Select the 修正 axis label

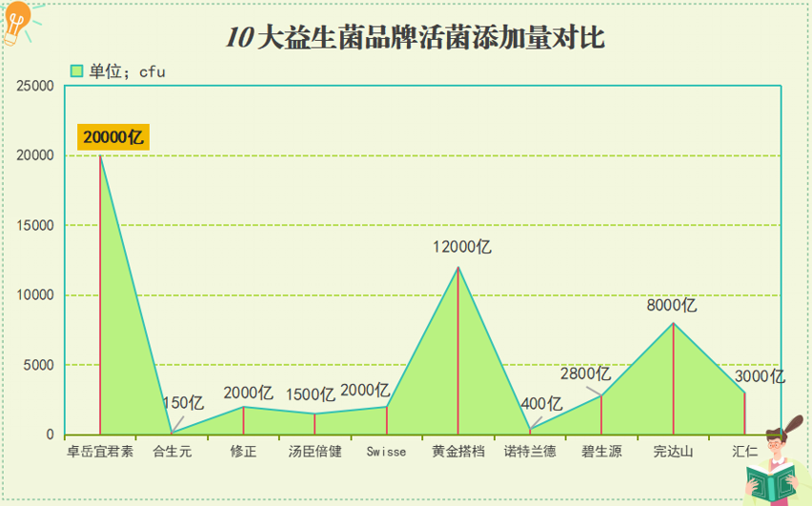pos(243,451)
